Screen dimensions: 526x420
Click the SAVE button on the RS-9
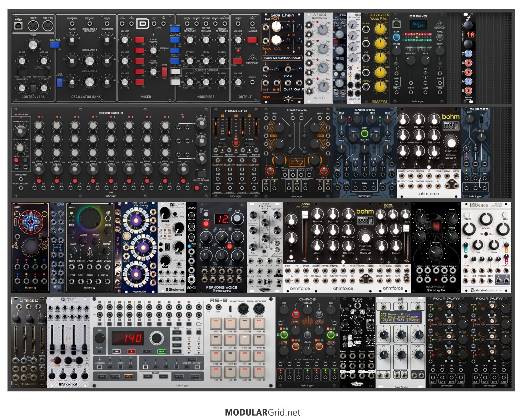pyautogui.click(x=177, y=332)
